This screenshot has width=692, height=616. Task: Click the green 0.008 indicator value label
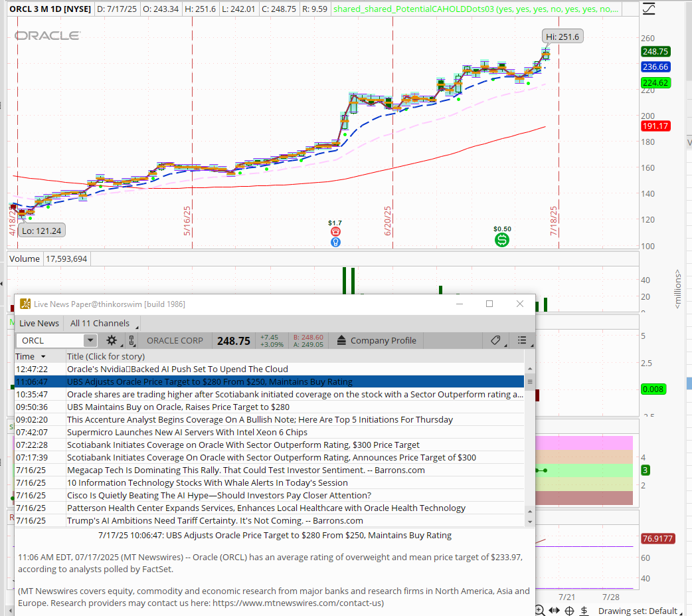653,389
